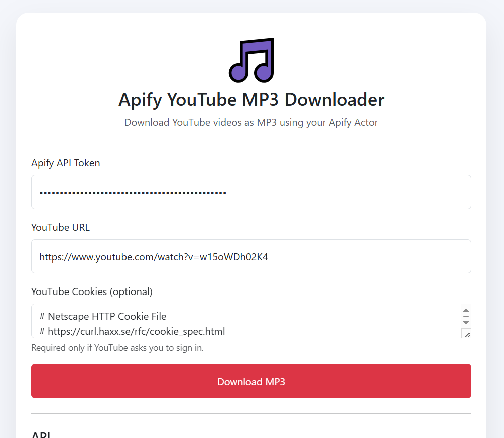504x438 pixels.
Task: Click the Apify API Token label
Action: point(66,163)
